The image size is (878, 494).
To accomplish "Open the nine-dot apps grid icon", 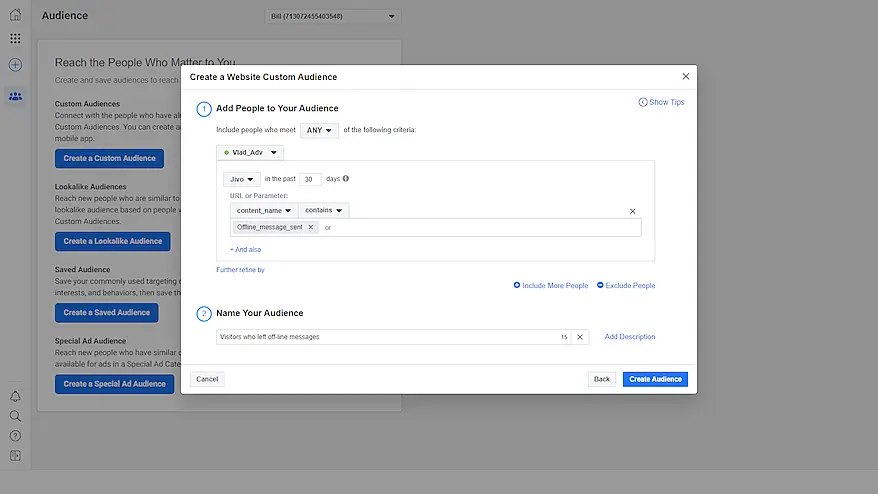I will (15, 39).
